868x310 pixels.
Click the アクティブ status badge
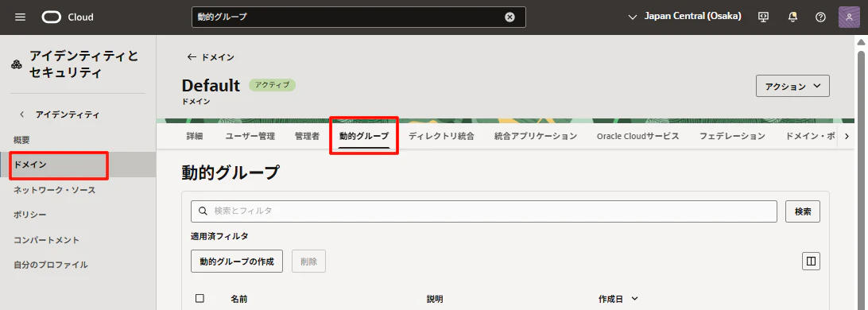click(x=272, y=85)
